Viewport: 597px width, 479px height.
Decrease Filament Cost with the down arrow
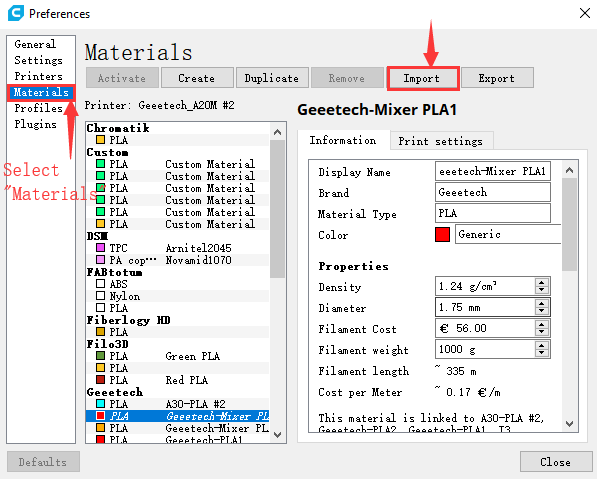click(541, 332)
